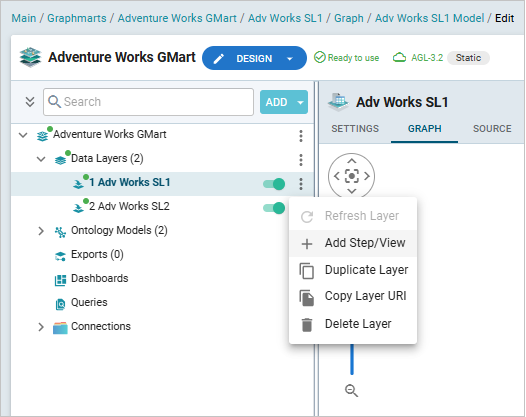Click the 1 Adv Works SL1 kebab menu
This screenshot has height=417, width=526.
point(301,184)
